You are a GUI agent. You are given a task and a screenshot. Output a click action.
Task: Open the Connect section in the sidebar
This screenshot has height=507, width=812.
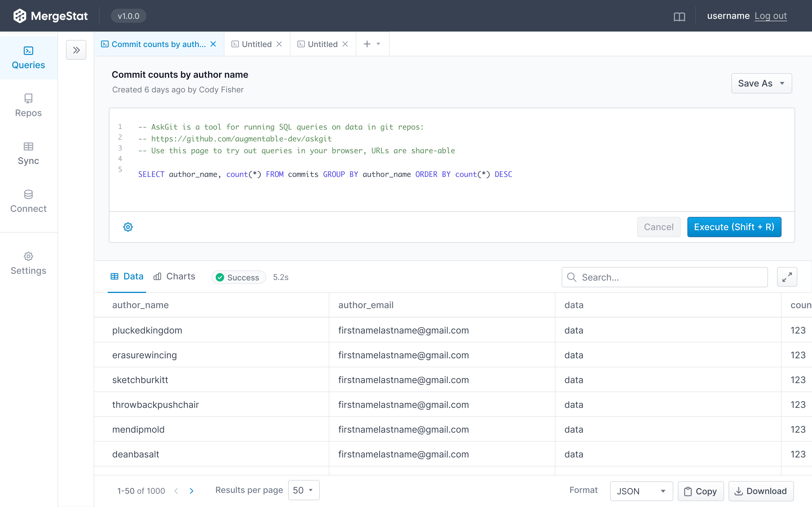(28, 201)
